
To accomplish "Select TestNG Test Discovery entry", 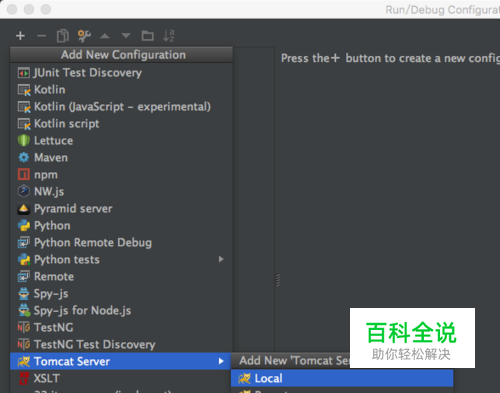I will click(121, 345).
